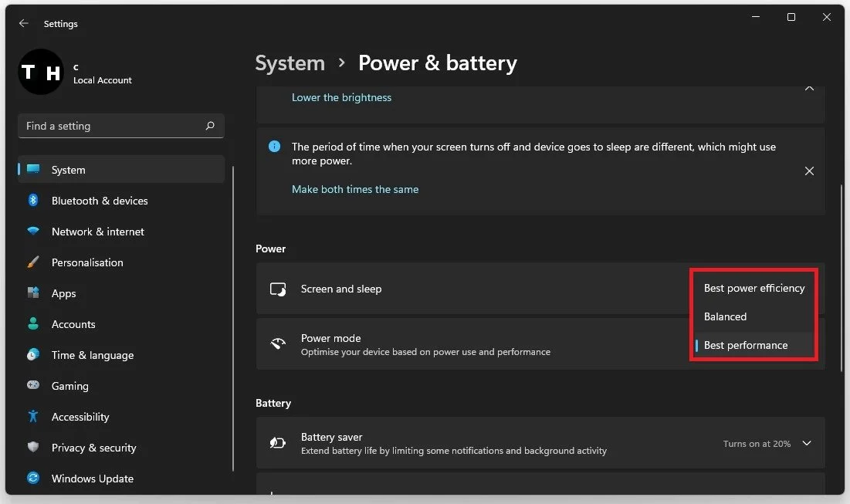Open Apps settings
The height and width of the screenshot is (504, 850).
click(121, 293)
